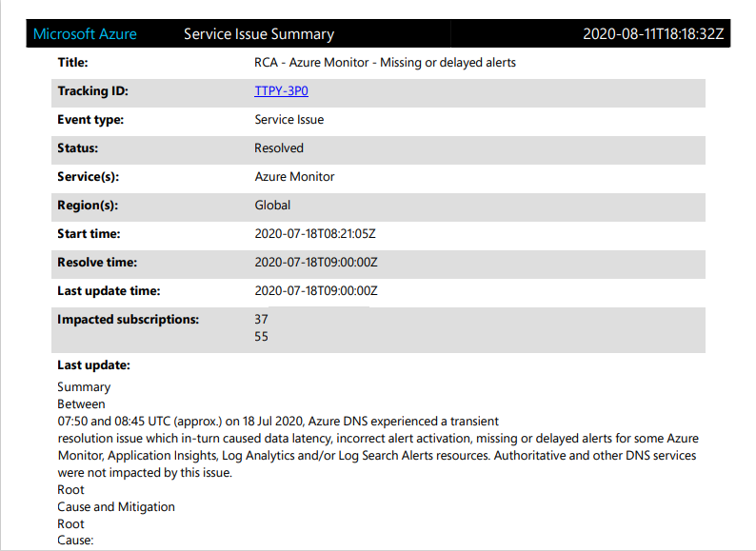This screenshot has width=756, height=551.
Task: Click the Impacted subscriptions: label
Action: point(128,320)
